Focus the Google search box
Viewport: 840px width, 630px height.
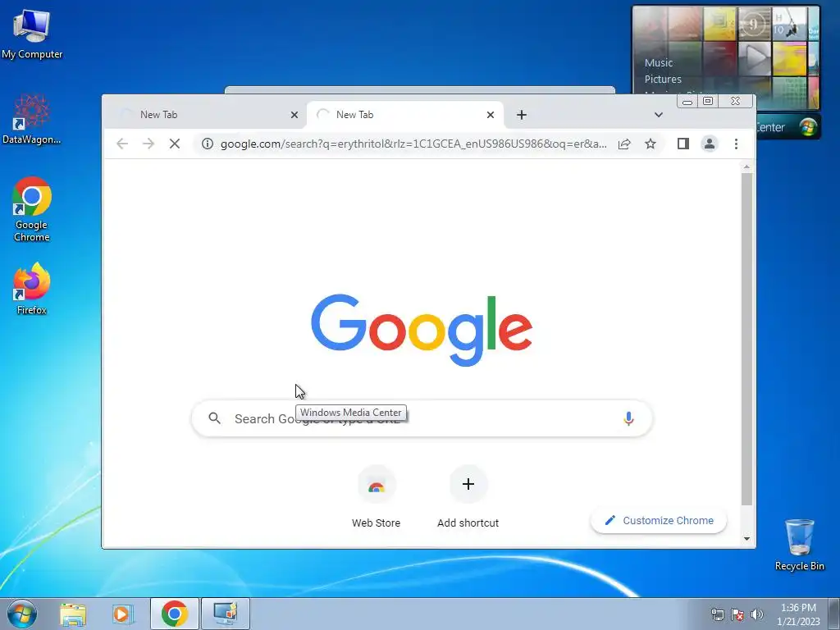click(422, 418)
